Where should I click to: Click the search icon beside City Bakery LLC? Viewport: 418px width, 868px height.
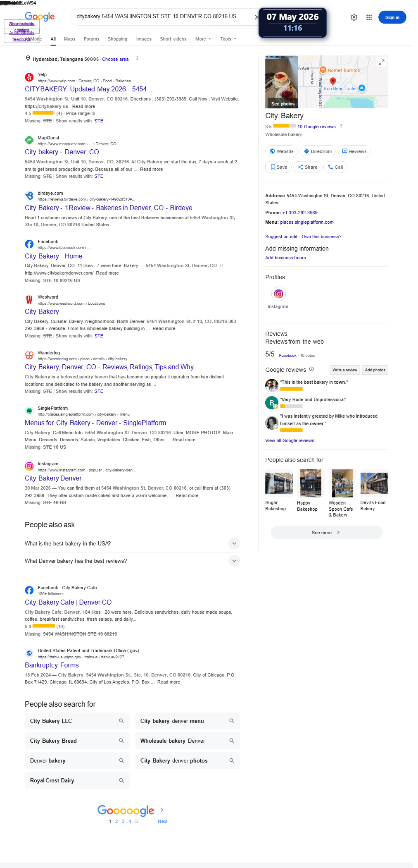[121, 721]
